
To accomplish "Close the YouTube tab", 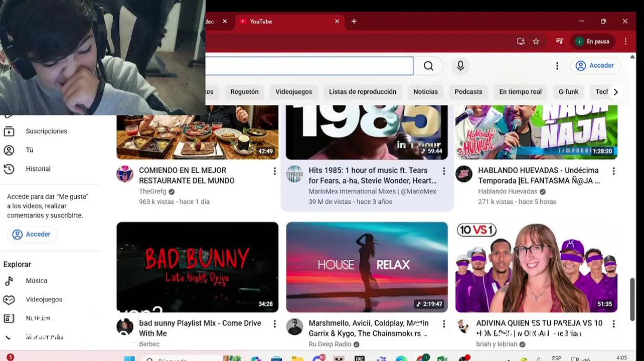I will (x=337, y=22).
